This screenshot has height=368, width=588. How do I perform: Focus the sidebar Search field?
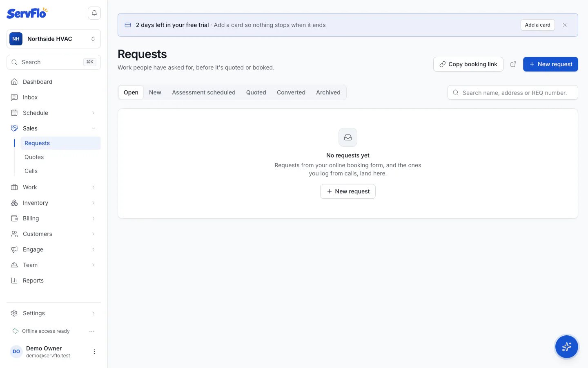coord(53,62)
